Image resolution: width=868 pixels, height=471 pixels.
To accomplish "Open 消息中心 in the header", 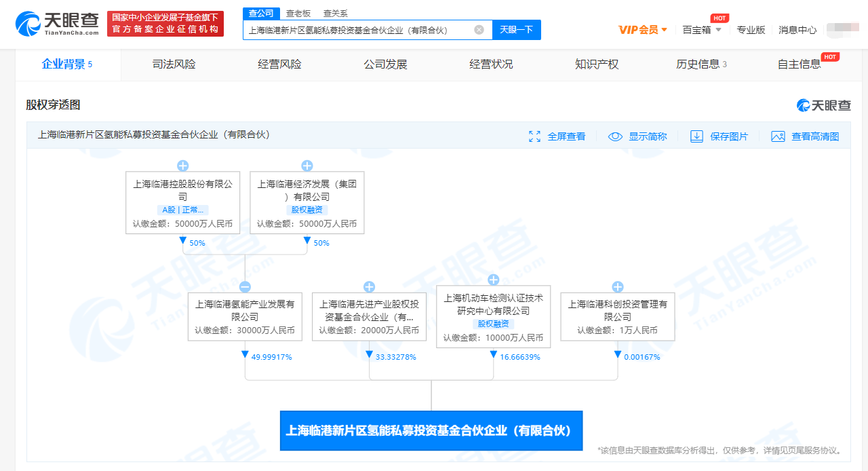I will tap(797, 30).
